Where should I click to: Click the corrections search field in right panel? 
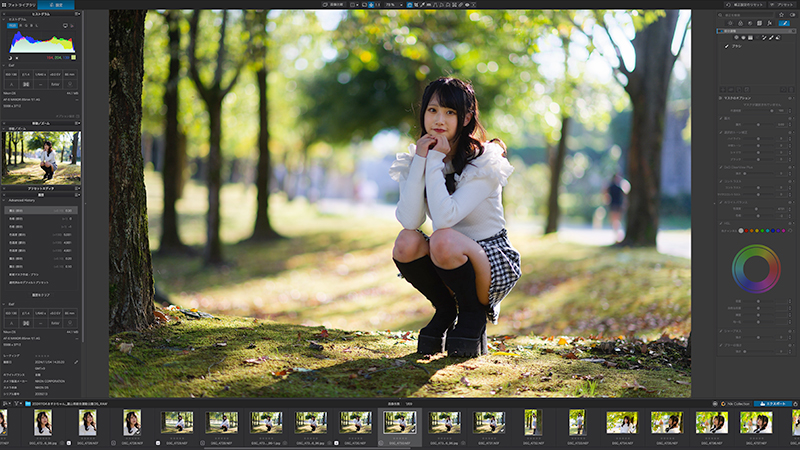[x=745, y=15]
